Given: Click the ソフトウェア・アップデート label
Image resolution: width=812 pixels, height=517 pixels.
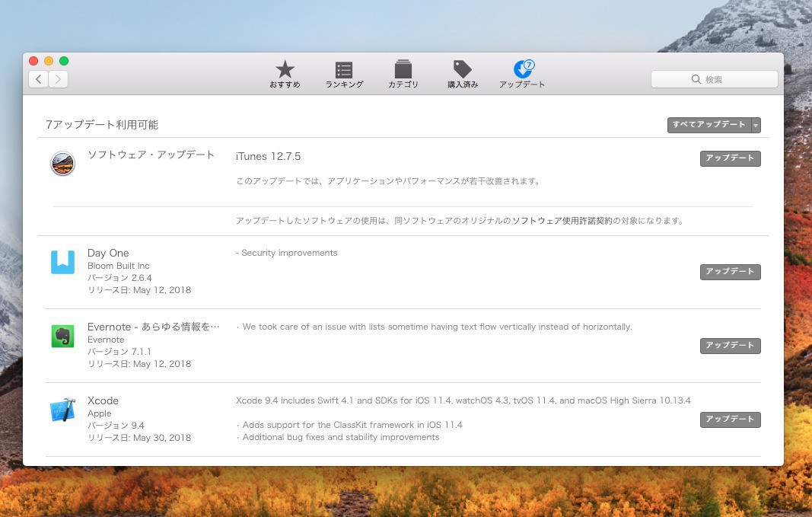Looking at the screenshot, I should (151, 155).
